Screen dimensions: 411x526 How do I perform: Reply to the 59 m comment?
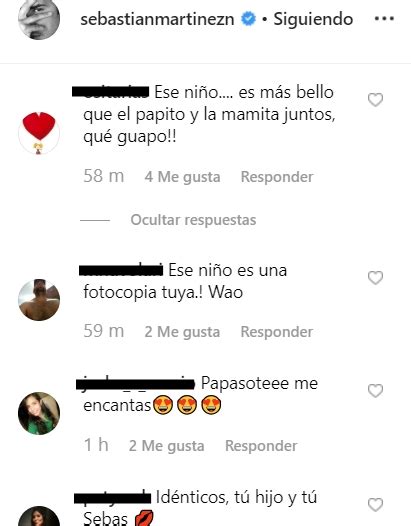(277, 332)
